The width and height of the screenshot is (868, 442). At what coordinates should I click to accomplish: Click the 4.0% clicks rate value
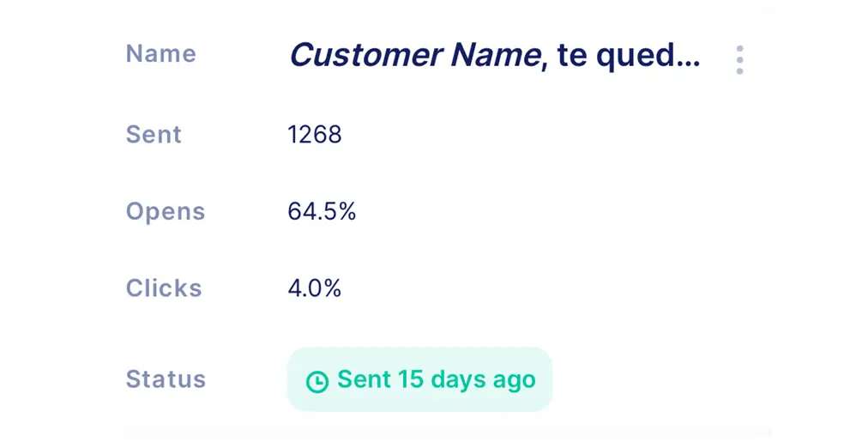(315, 288)
